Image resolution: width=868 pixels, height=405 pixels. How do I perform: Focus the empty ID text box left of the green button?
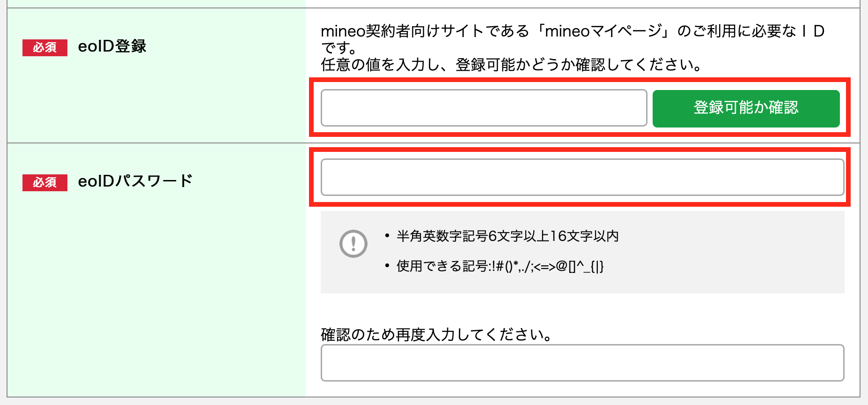[482, 108]
